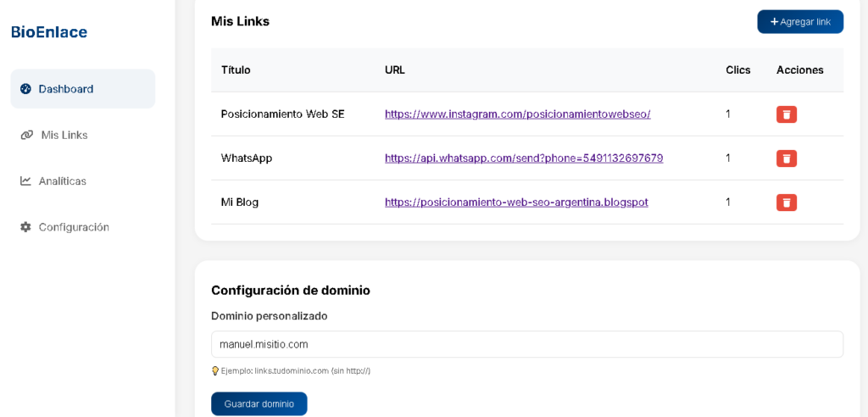This screenshot has height=417, width=868.
Task: Click the Acciones column header
Action: tap(800, 69)
